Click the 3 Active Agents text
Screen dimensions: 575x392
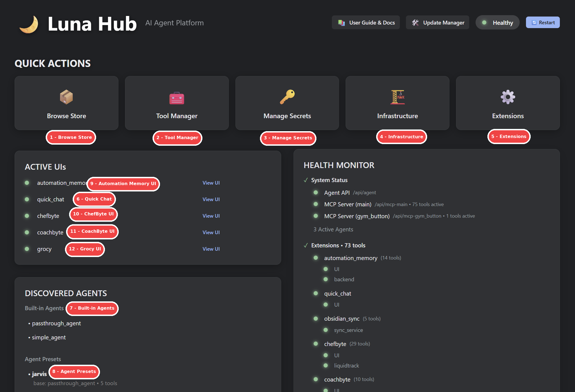pos(333,229)
